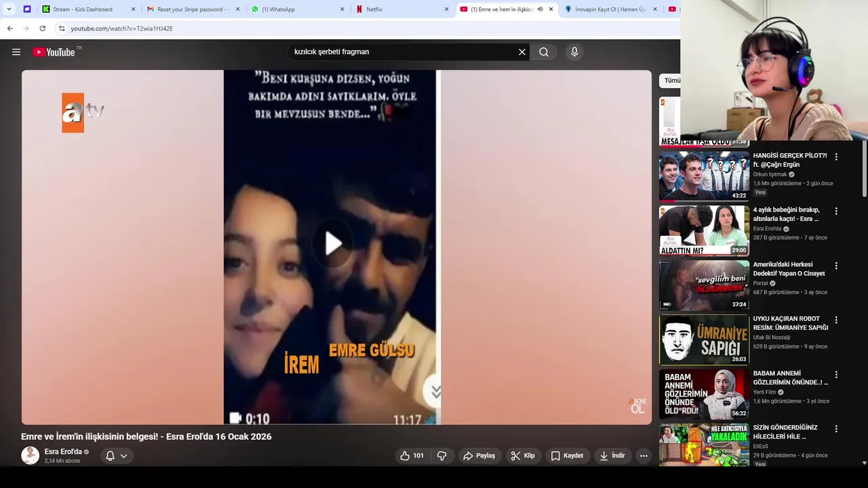Visit Orkun Işıtmak channel link
The image size is (868, 488).
pyautogui.click(x=770, y=174)
